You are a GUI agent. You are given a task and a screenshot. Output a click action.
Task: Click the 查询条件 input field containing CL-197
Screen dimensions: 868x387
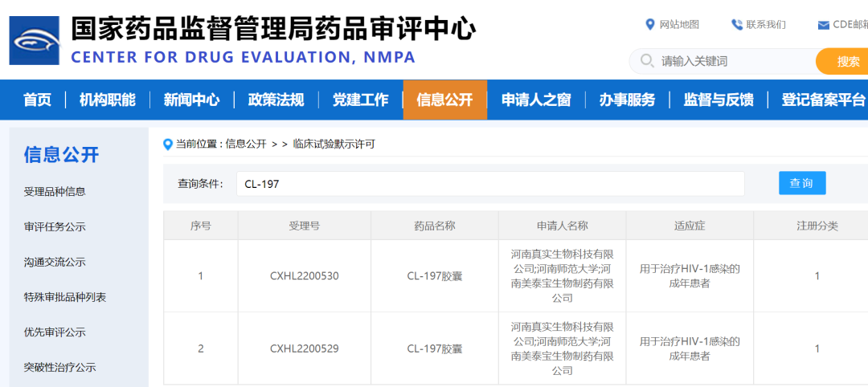(x=490, y=184)
